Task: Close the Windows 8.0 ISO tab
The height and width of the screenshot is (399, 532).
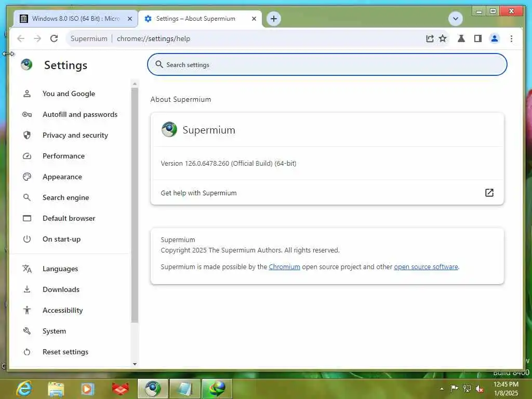Action: [129, 19]
